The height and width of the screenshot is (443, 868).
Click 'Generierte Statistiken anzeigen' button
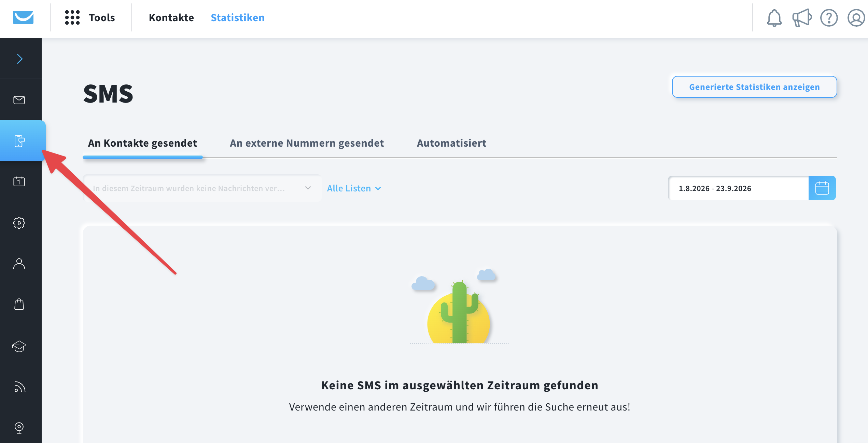754,87
